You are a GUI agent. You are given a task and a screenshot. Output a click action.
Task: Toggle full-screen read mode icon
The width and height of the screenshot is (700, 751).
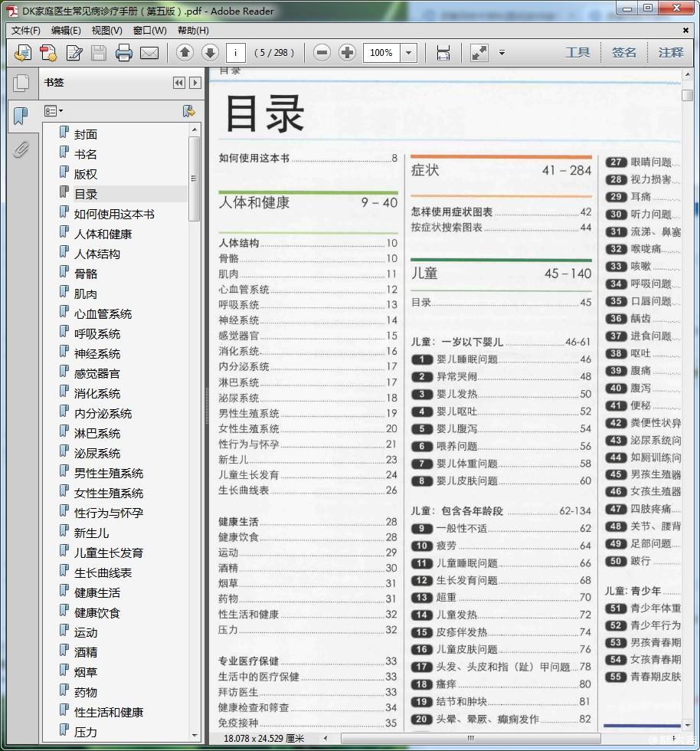479,53
